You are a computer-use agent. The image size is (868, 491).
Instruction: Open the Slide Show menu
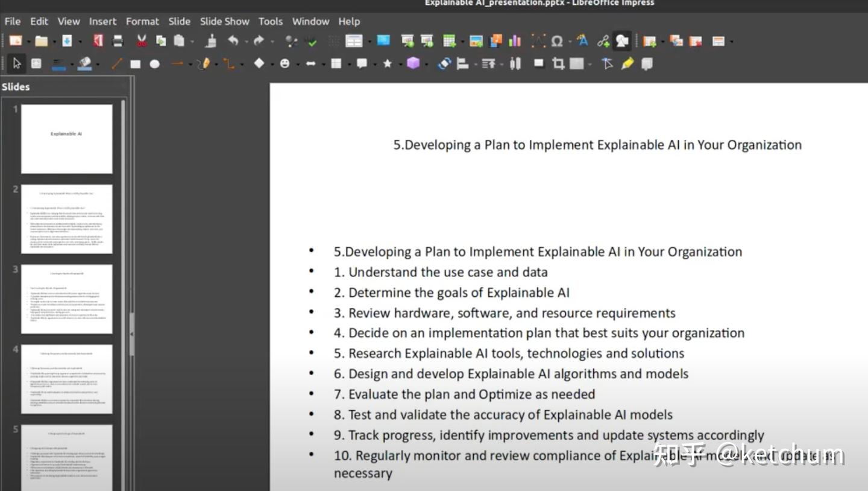tap(224, 21)
